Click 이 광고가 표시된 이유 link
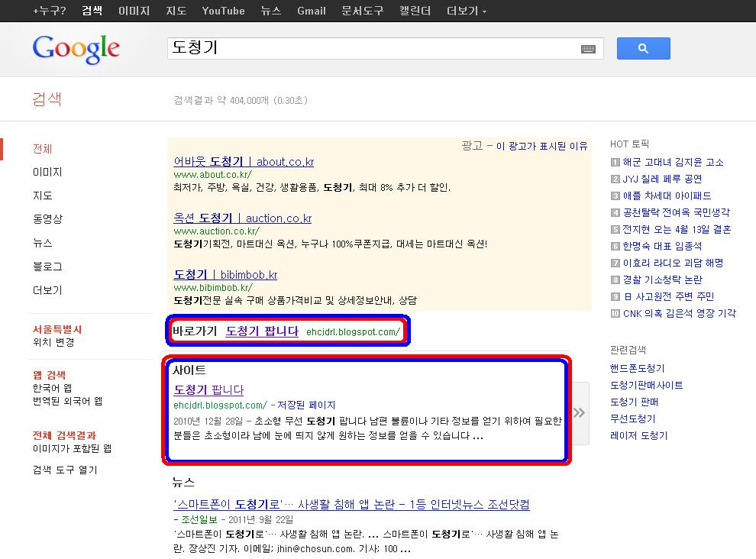This screenshot has width=756, height=559. point(542,146)
